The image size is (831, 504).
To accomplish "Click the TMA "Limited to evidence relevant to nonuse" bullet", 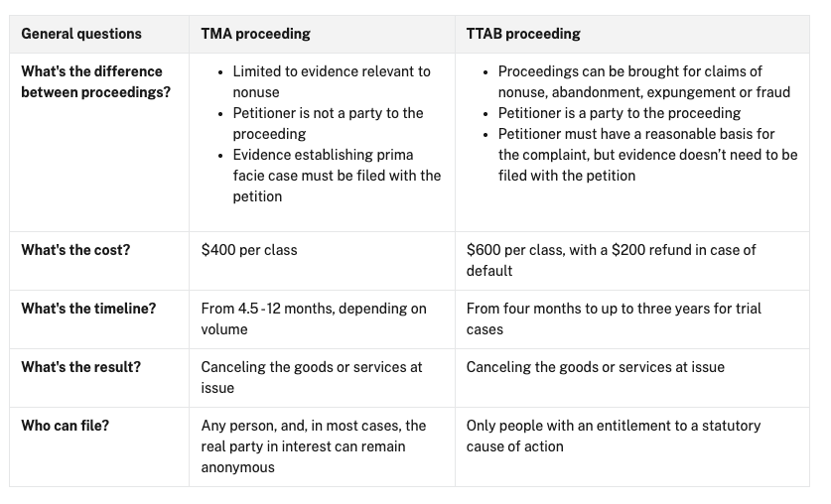I will [331, 81].
